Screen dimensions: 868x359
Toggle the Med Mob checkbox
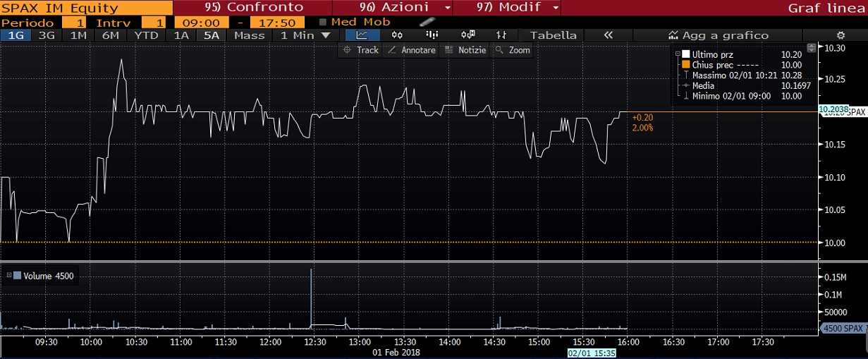pos(323,22)
